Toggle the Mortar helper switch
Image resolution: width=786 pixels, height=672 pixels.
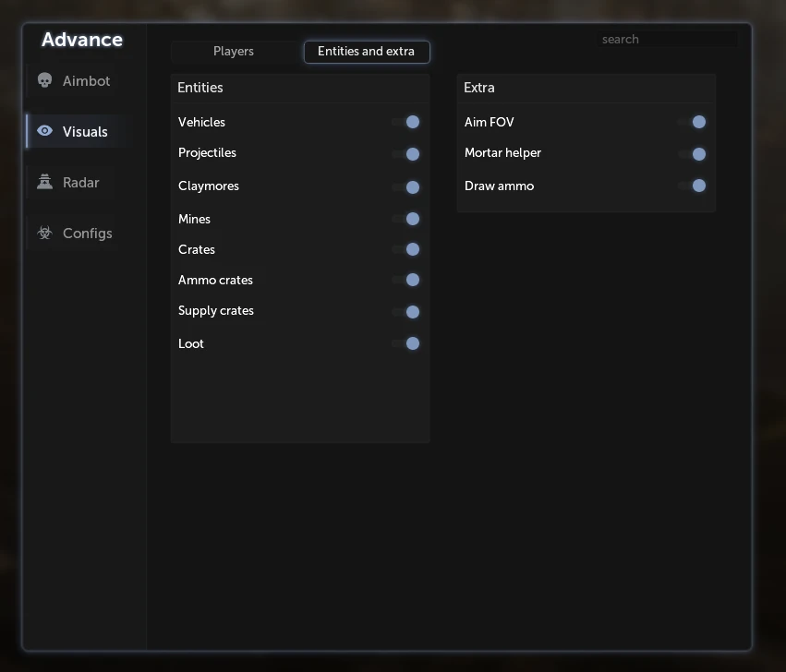693,154
